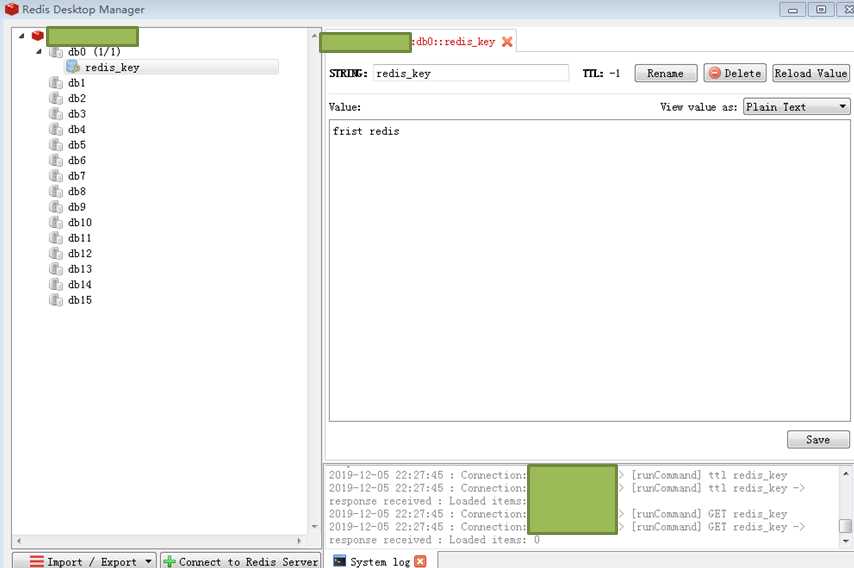Collapse the db0 database node
This screenshot has height=568, width=854.
(39, 52)
